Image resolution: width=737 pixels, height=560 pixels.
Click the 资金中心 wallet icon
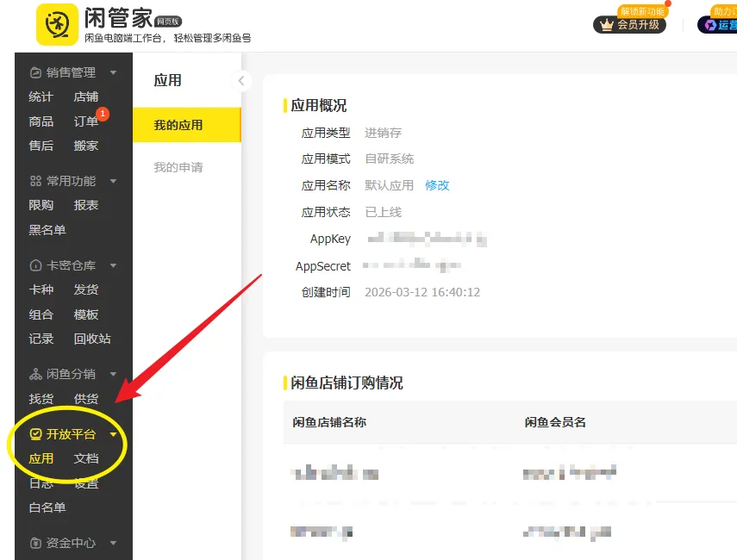pos(35,543)
